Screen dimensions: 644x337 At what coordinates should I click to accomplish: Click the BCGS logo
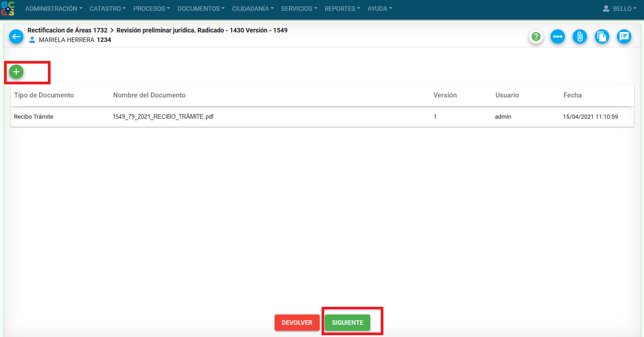pyautogui.click(x=8, y=9)
